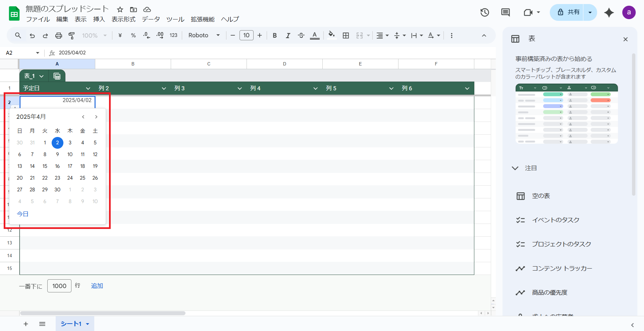Click the Gemini sparkle icon

point(609,13)
